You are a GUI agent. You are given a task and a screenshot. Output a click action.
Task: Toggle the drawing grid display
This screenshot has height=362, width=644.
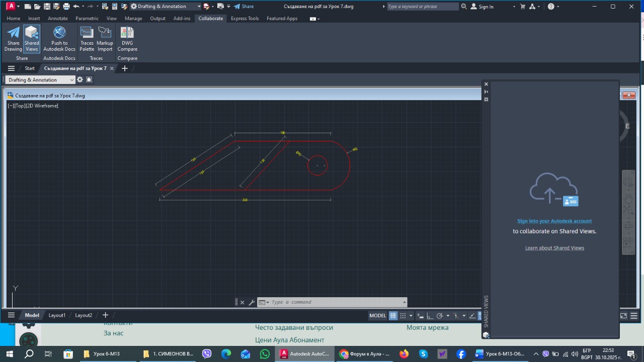click(x=393, y=316)
